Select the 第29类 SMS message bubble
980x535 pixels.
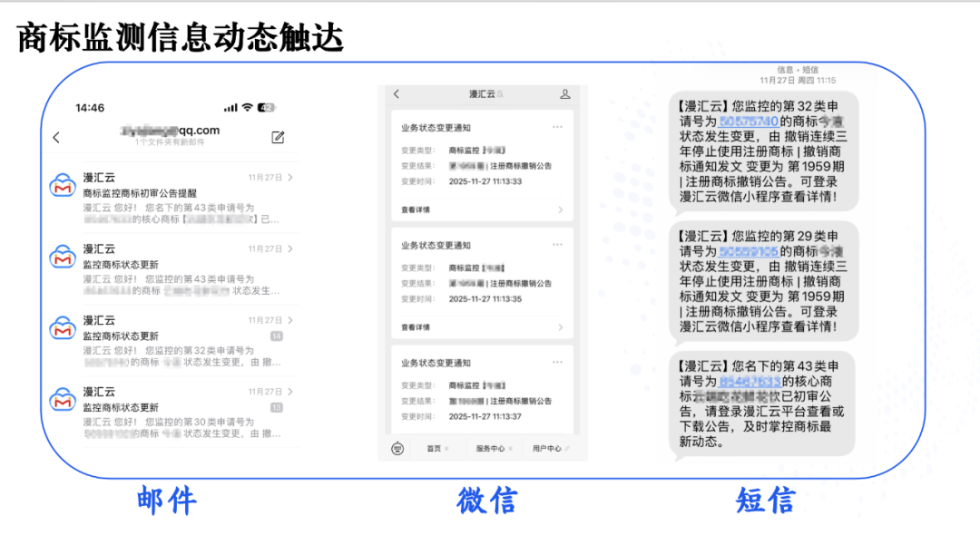click(x=763, y=281)
